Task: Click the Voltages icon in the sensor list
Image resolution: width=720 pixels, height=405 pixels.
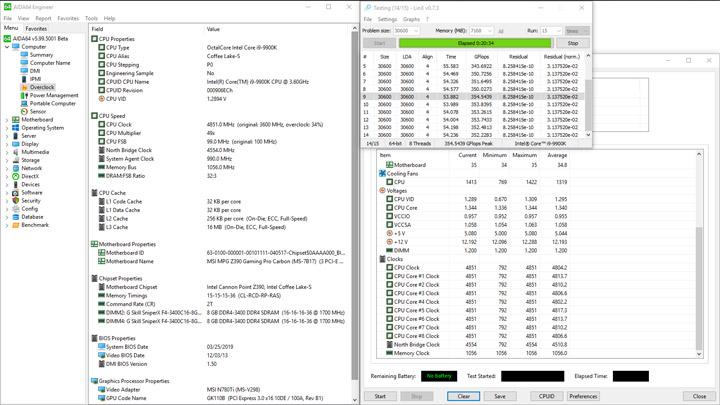Action: click(382, 191)
